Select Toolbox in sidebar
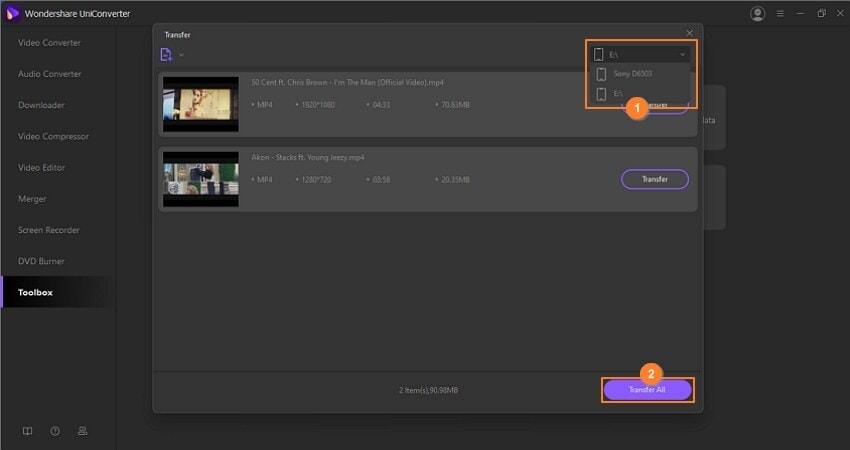Viewport: 850px width, 450px height. pos(35,292)
